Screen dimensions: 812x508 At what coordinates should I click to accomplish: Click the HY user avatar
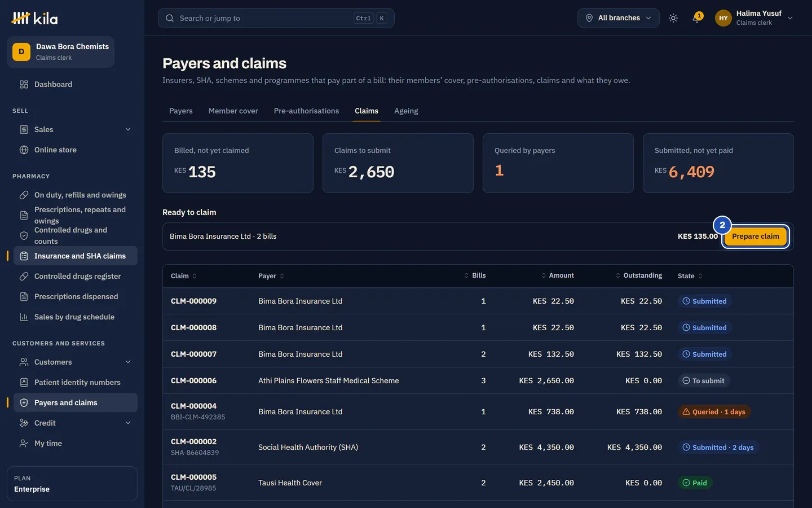(x=723, y=18)
